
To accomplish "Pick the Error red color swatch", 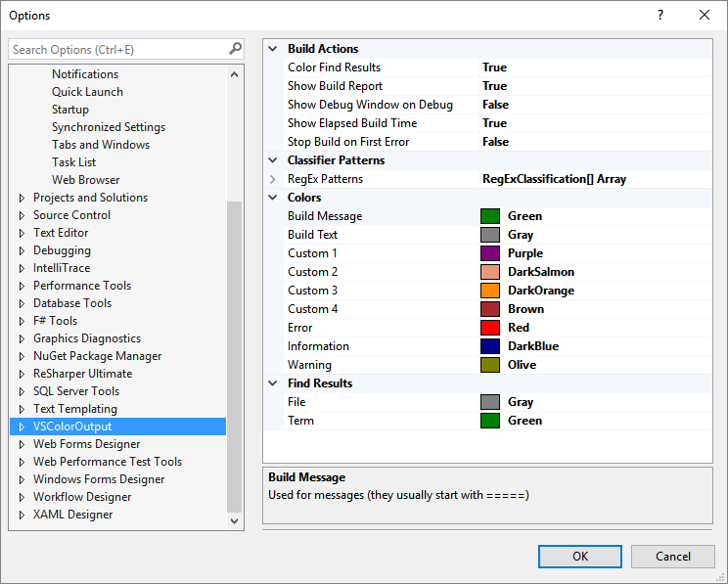I will click(x=490, y=328).
